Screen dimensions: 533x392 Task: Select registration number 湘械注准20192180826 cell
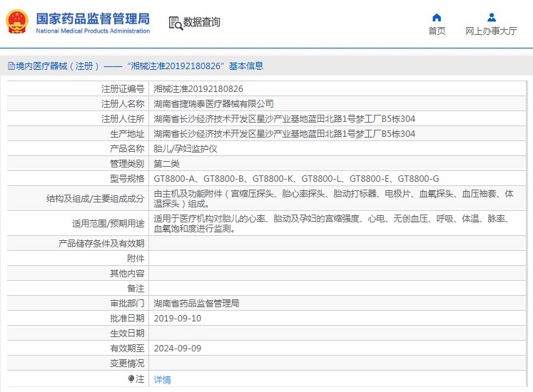pos(198,89)
